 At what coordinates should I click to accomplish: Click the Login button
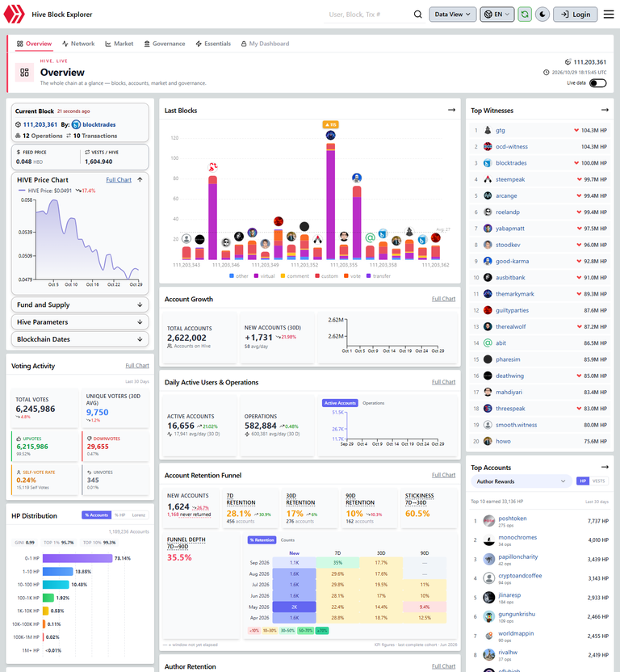pyautogui.click(x=576, y=15)
